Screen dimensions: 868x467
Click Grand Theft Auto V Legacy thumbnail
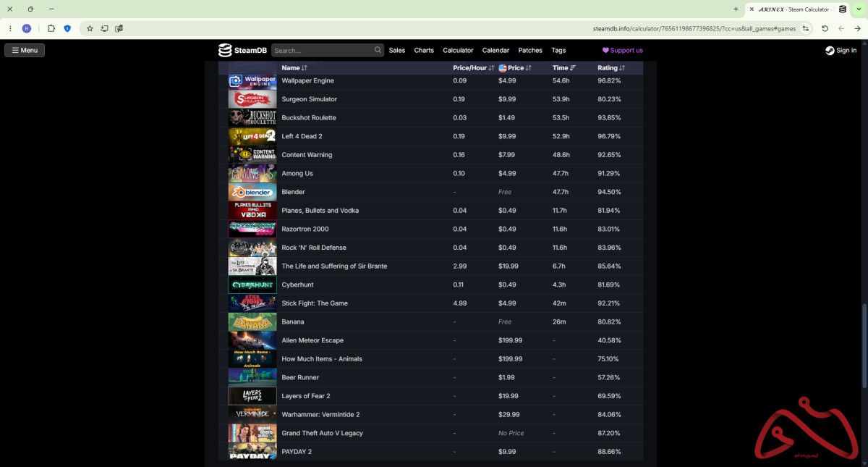(x=252, y=433)
